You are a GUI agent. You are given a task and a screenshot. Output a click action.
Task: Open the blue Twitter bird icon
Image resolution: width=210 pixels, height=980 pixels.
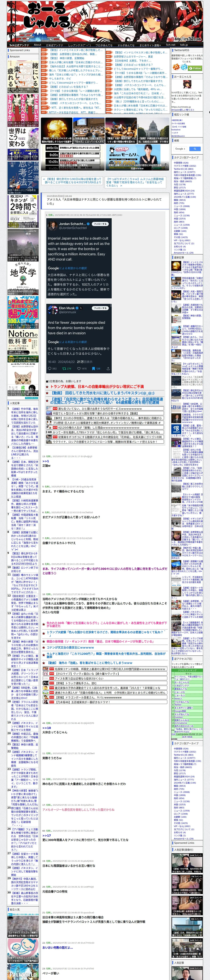[x=184, y=67]
